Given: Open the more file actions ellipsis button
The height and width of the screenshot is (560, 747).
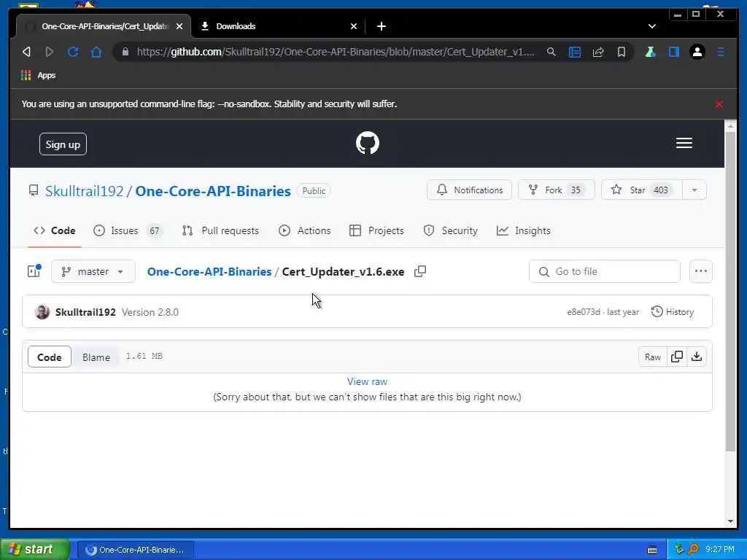Looking at the screenshot, I should coord(701,271).
